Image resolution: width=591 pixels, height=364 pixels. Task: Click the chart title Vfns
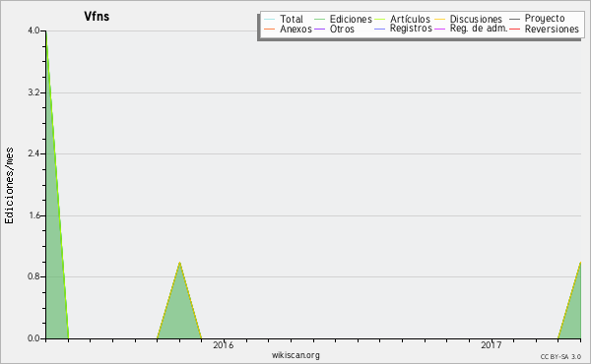(97, 16)
